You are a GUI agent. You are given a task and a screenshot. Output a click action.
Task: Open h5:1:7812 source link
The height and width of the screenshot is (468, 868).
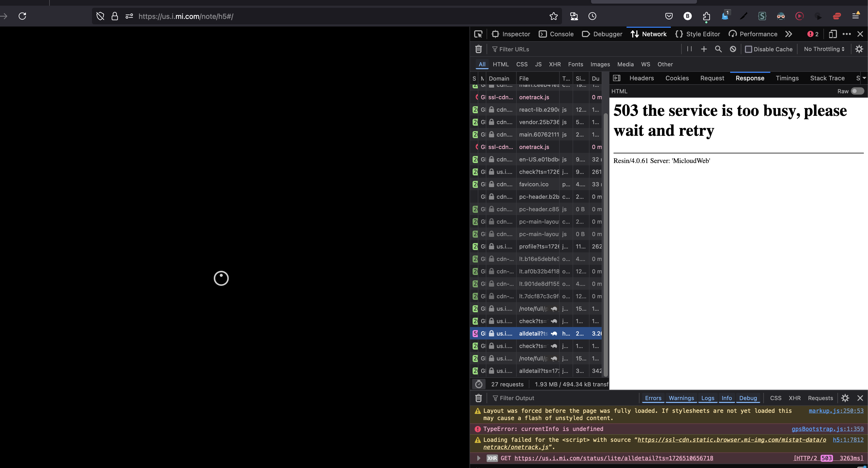click(848, 440)
